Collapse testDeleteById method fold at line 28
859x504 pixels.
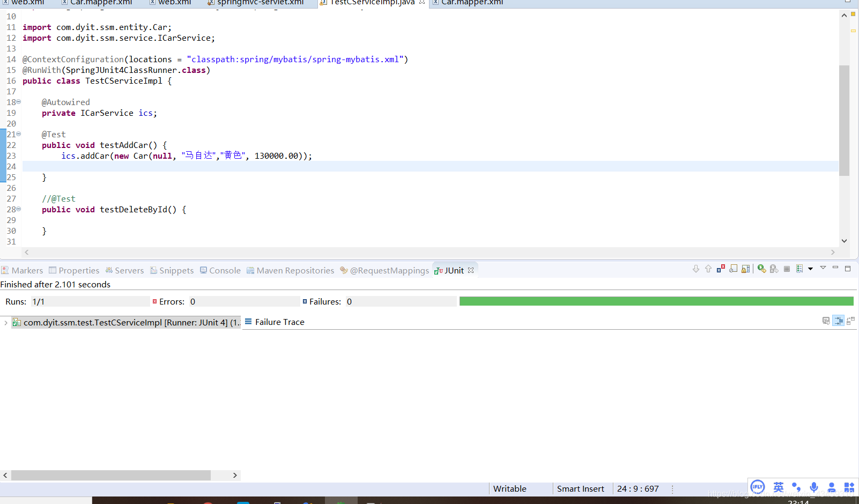[19, 209]
